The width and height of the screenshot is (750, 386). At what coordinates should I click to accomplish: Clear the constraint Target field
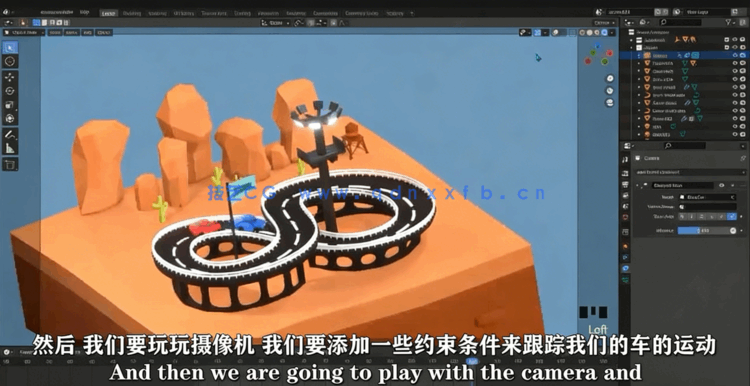[x=733, y=197]
